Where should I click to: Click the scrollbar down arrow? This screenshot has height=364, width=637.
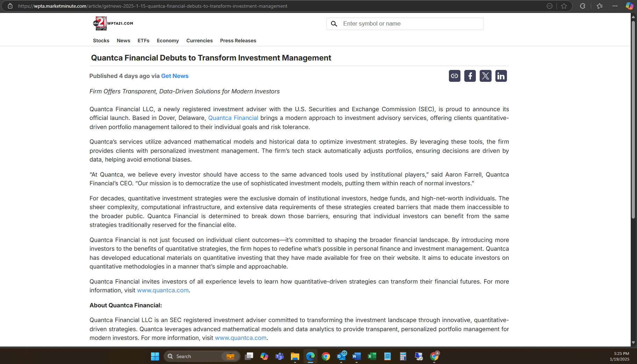click(633, 343)
